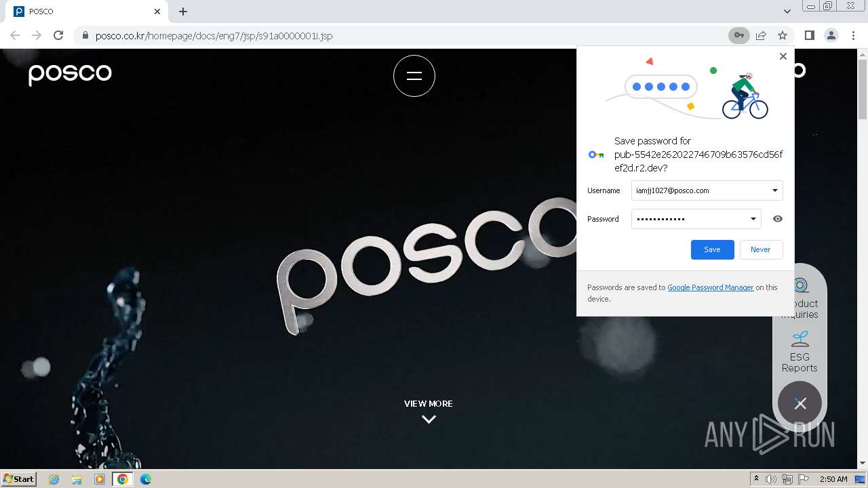
Task: Close the floating quick menu
Action: point(800,403)
